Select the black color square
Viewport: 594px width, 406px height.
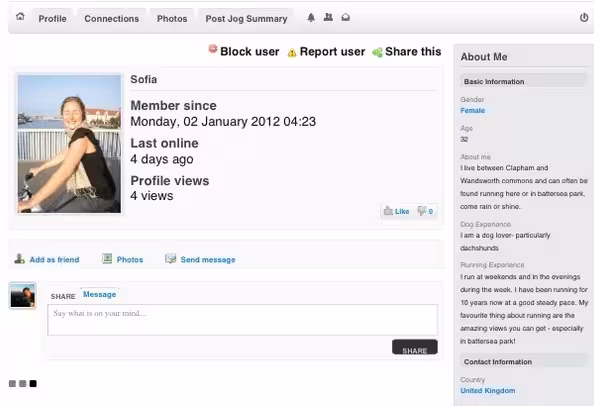point(33,383)
